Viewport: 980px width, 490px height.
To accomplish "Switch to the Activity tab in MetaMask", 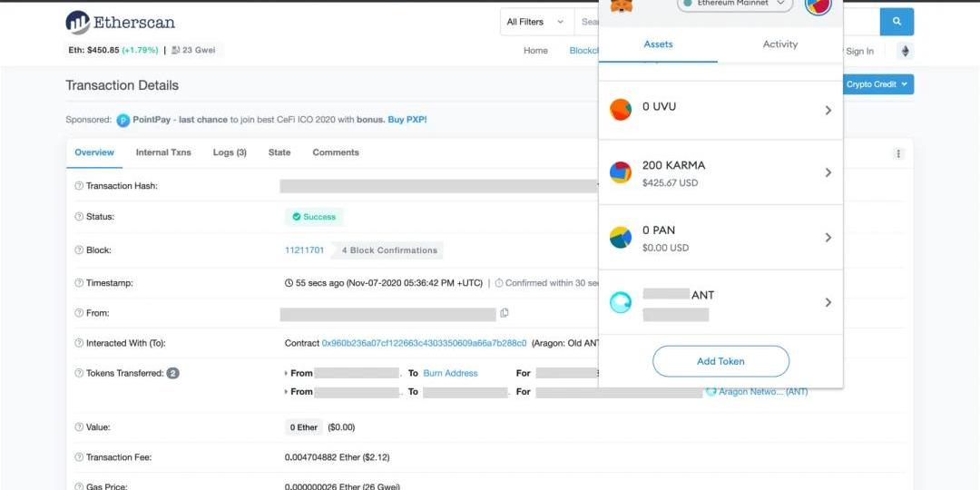I will (779, 44).
